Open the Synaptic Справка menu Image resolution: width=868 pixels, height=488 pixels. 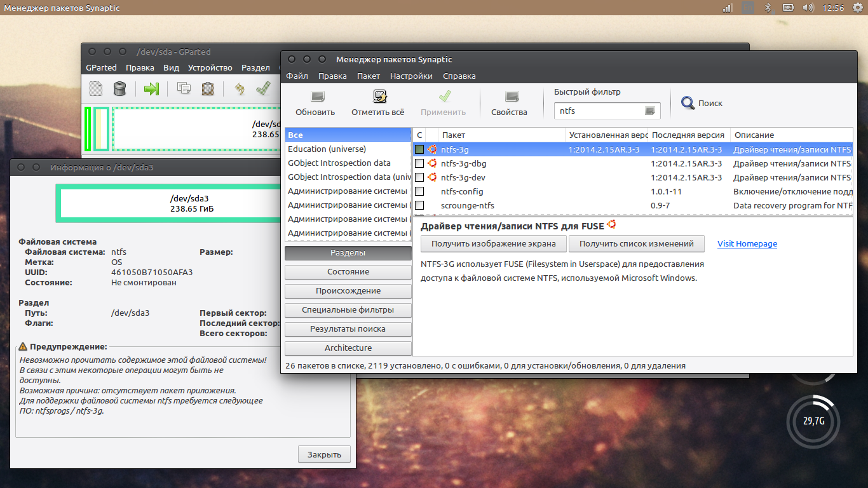point(459,76)
